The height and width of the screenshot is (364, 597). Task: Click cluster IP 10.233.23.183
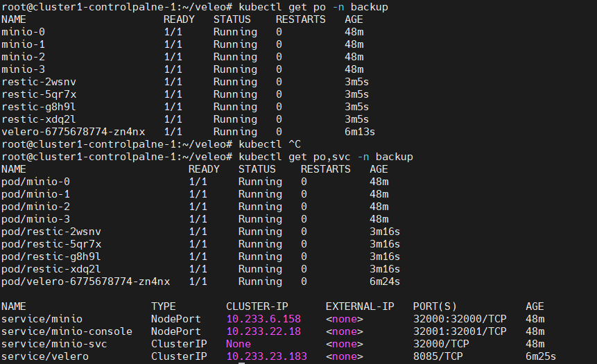click(266, 356)
